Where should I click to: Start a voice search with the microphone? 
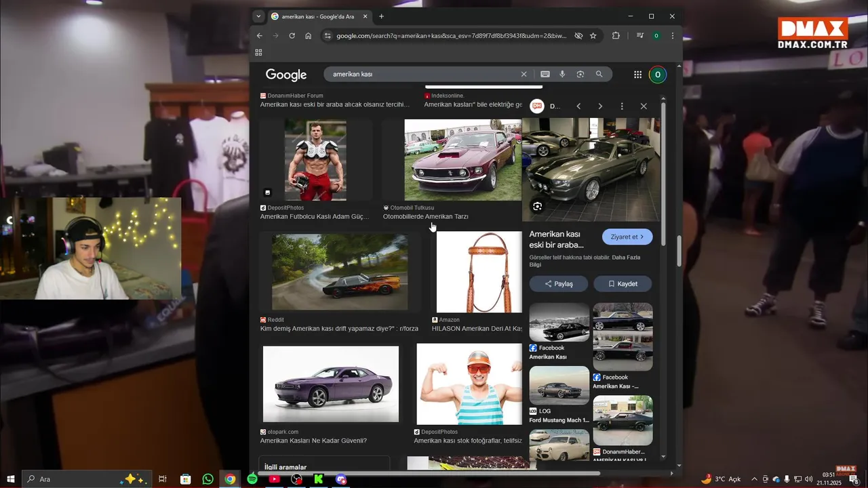tap(562, 75)
